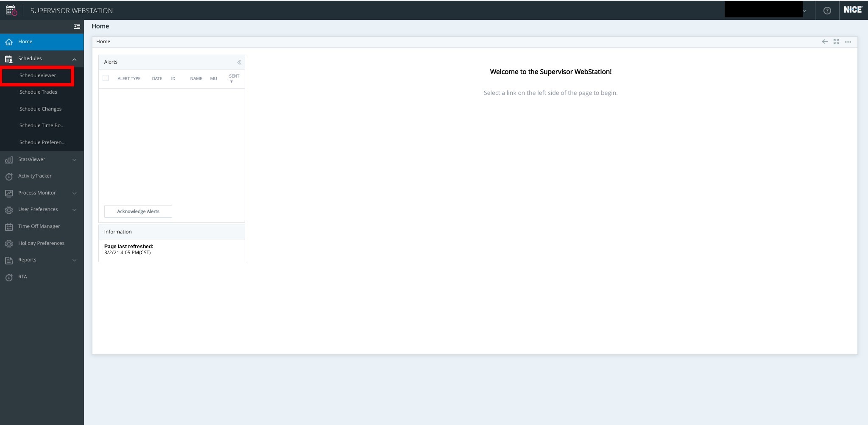Open Schedule Trades in the sidebar
Image resolution: width=868 pixels, height=425 pixels.
(x=38, y=92)
